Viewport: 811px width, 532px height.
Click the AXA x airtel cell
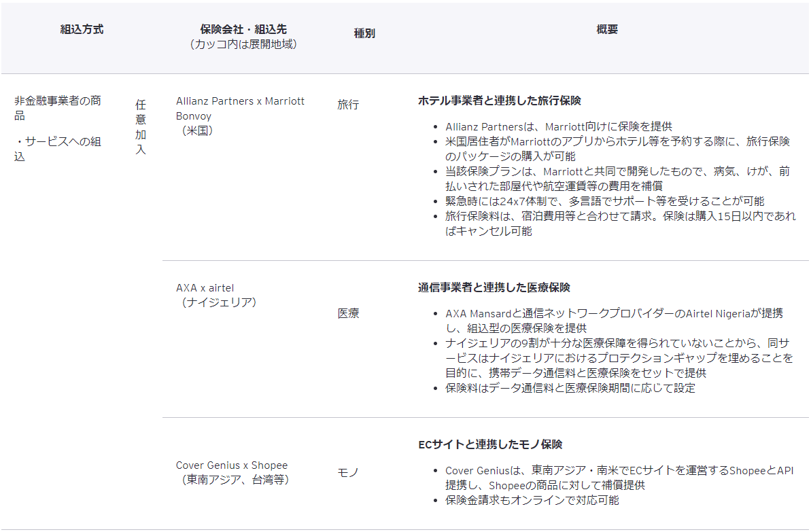(205, 287)
